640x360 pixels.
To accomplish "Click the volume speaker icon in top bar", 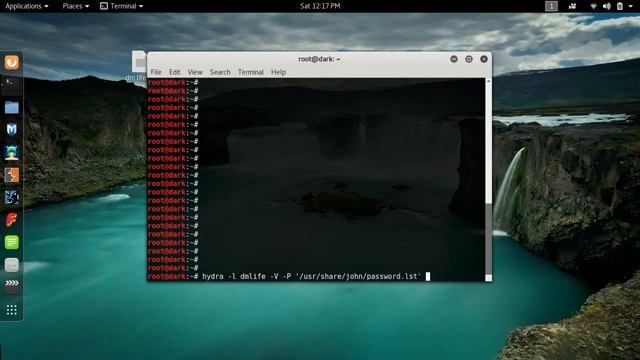I will [607, 6].
